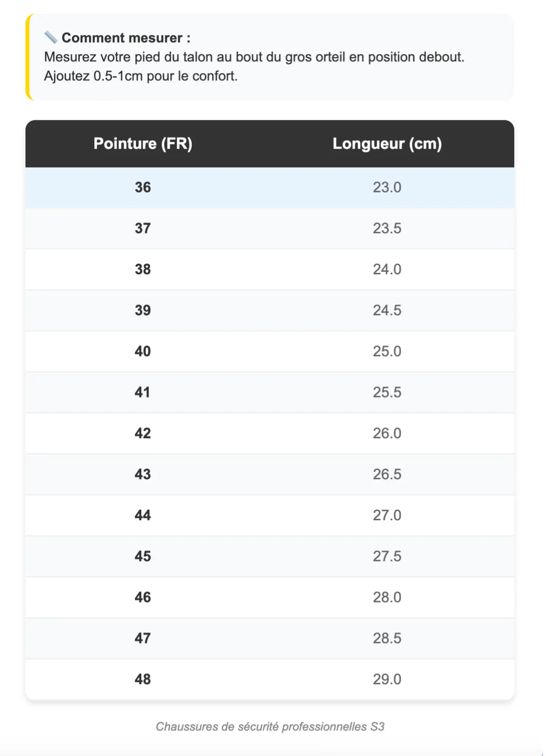This screenshot has width=546, height=756.
Task: Choose size 42 row
Action: [x=143, y=433]
